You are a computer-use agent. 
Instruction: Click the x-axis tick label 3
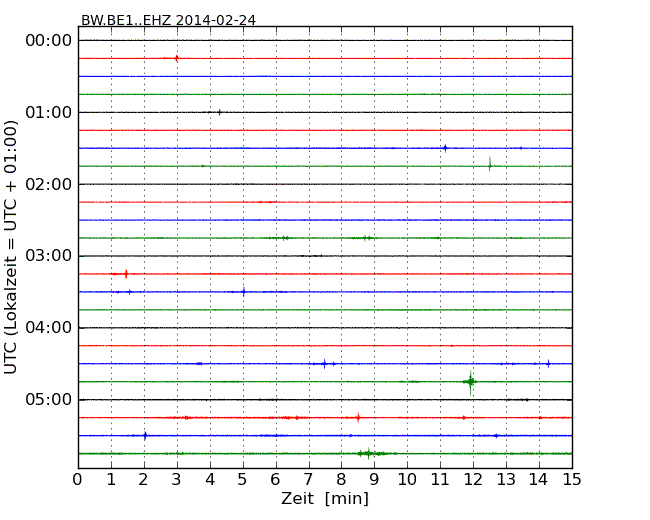(x=177, y=480)
